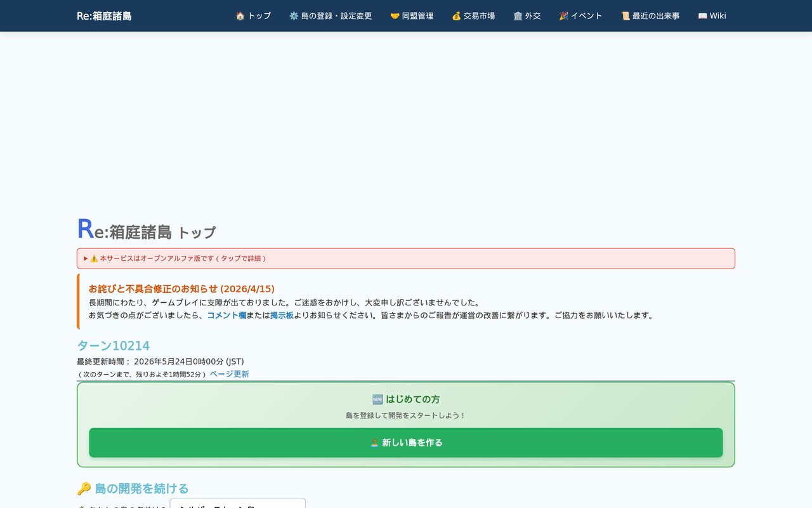Click the 次のターンまで remaining time text

click(141, 375)
